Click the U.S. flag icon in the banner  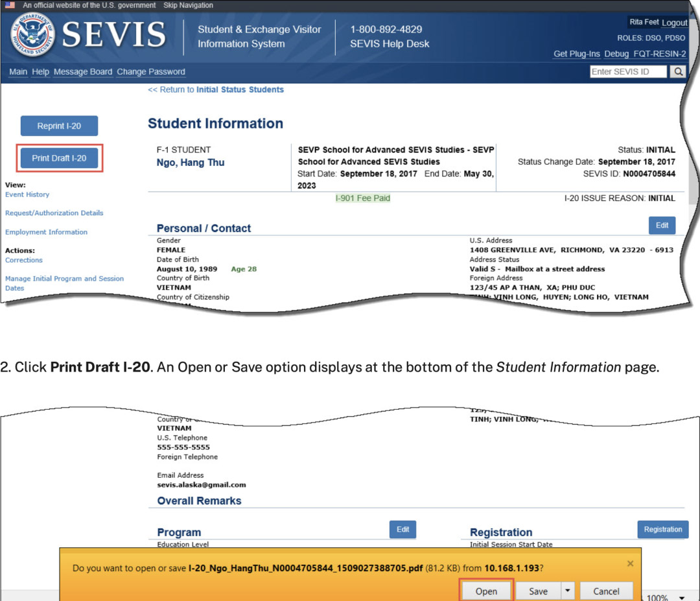pos(10,5)
